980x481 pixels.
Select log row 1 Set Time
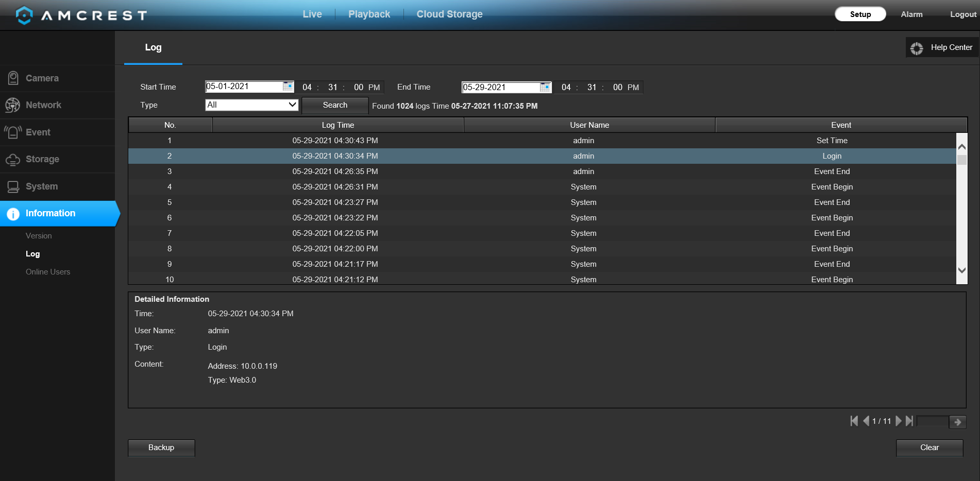pos(542,141)
